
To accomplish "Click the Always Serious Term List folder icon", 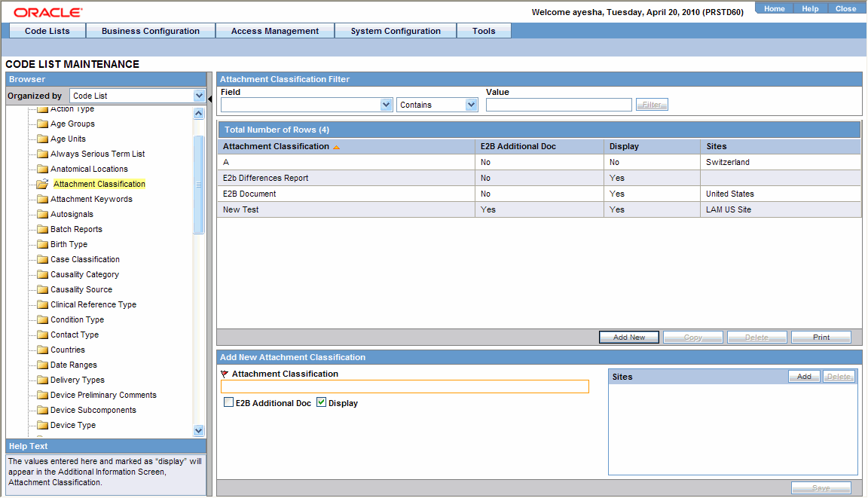I will [43, 154].
